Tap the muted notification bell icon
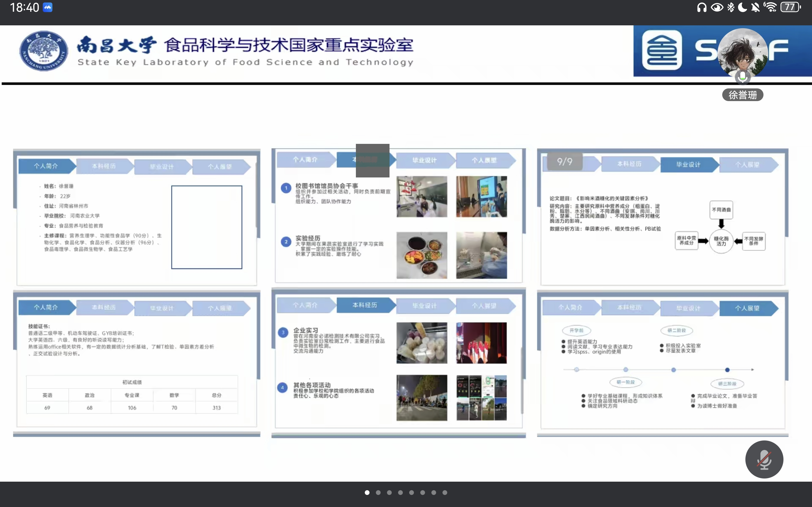This screenshot has height=507, width=812. tap(755, 7)
